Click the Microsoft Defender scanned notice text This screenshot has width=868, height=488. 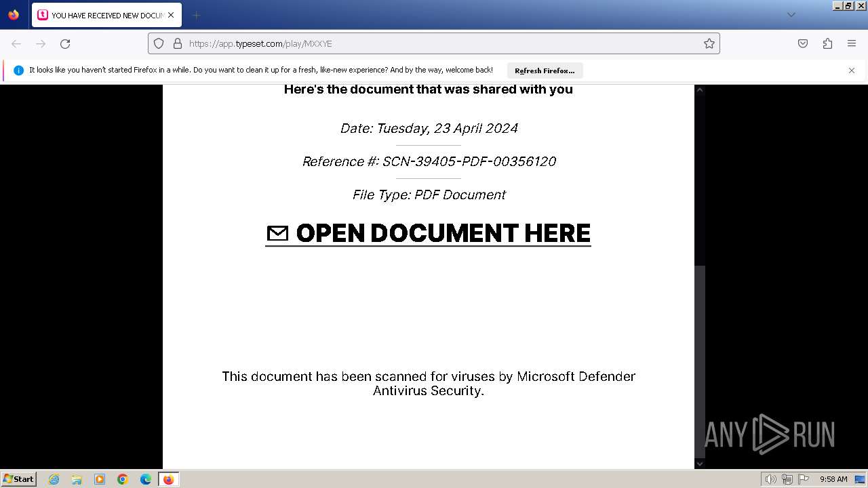[x=429, y=384]
